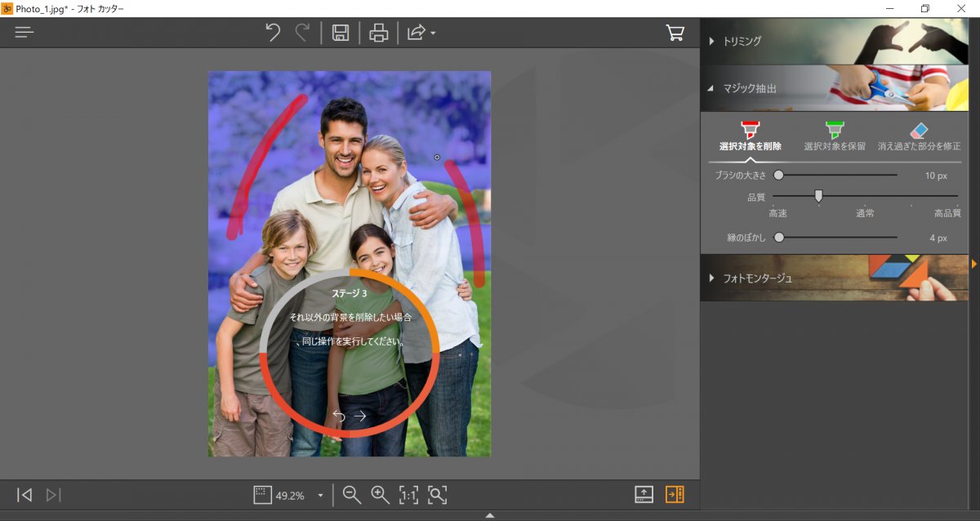Screen dimensions: 980x521
Task: Toggle the right side panel icon
Action: click(x=675, y=494)
